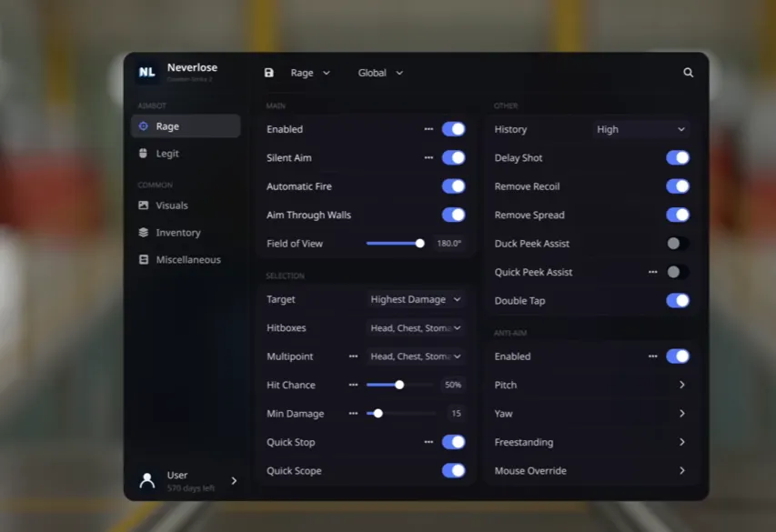Click the Hit Chance 50% value

[453, 385]
